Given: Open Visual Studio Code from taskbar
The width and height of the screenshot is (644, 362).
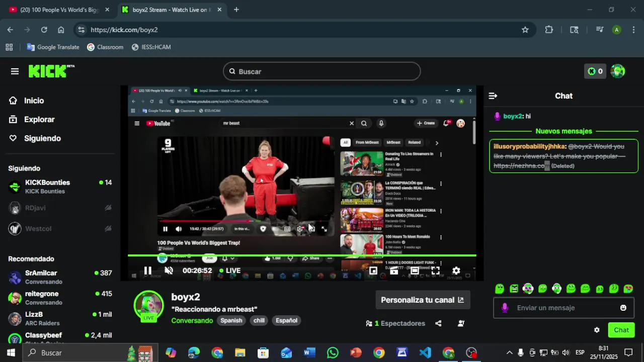Looking at the screenshot, I should (x=425, y=352).
